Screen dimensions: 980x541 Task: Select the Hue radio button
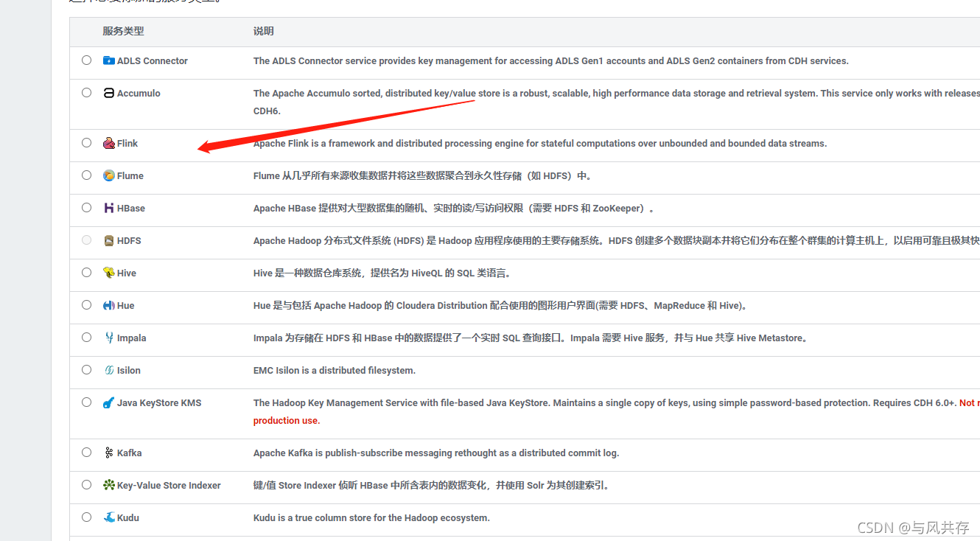pos(87,305)
